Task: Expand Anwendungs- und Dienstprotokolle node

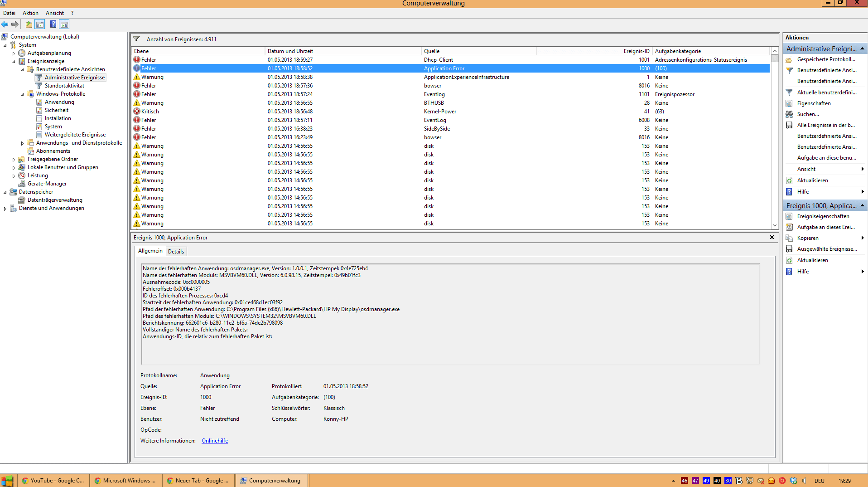Action: (22, 143)
